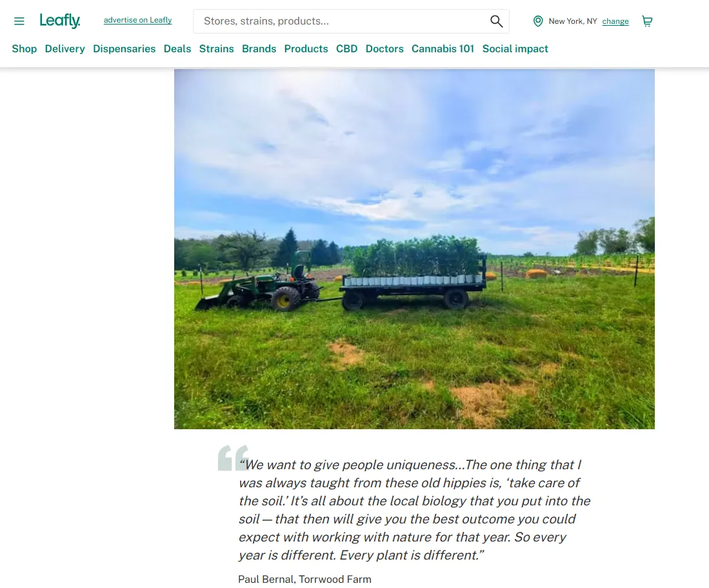Screen dimensions: 709x588
Task: Open the Strains page
Action: click(x=217, y=49)
